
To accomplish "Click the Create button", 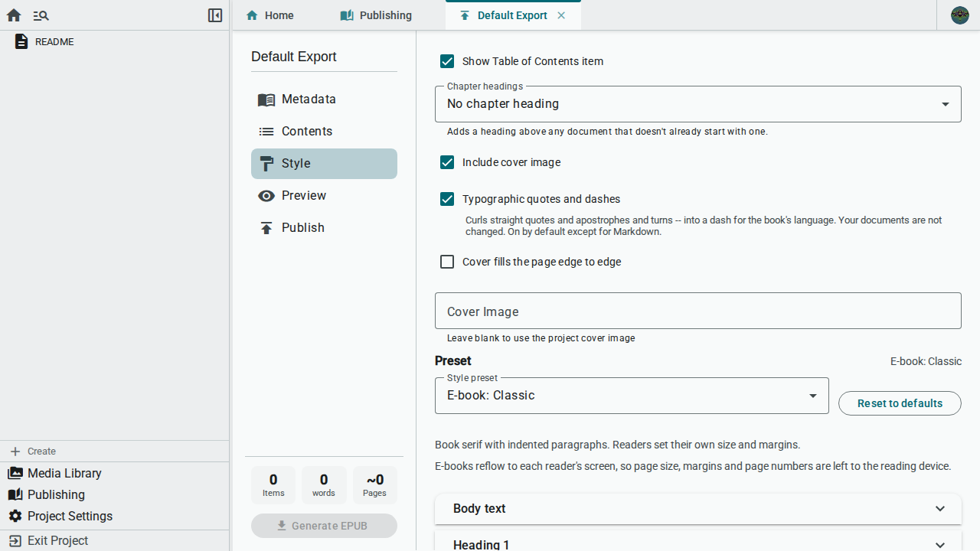I will coord(115,452).
